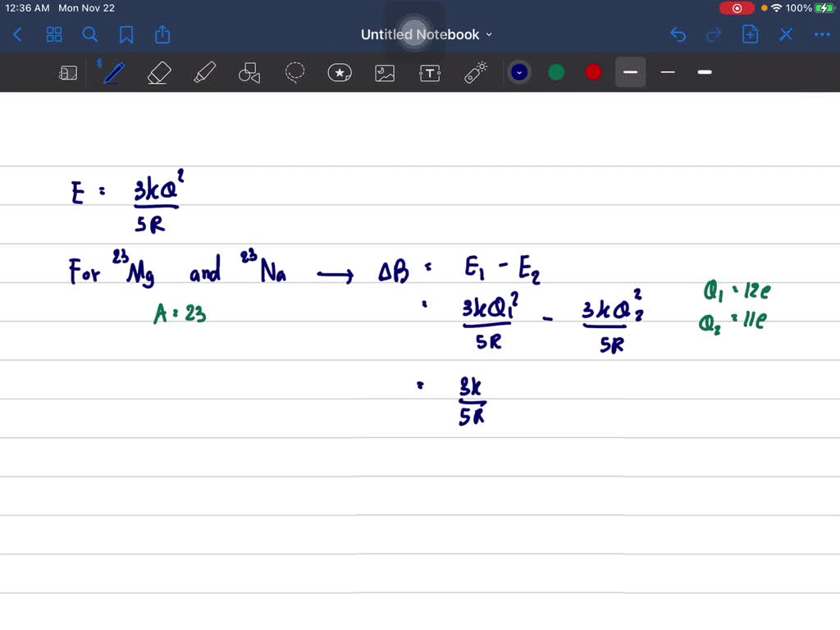Activate the Laser pointer tool

474,72
